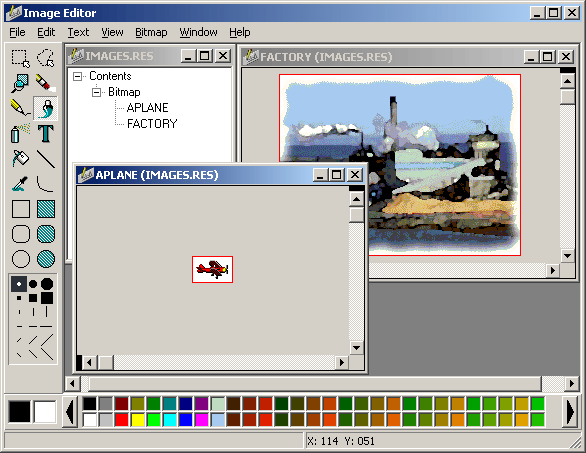Click APLANE window scroll-up arrow
586x453 pixels.
357,199
